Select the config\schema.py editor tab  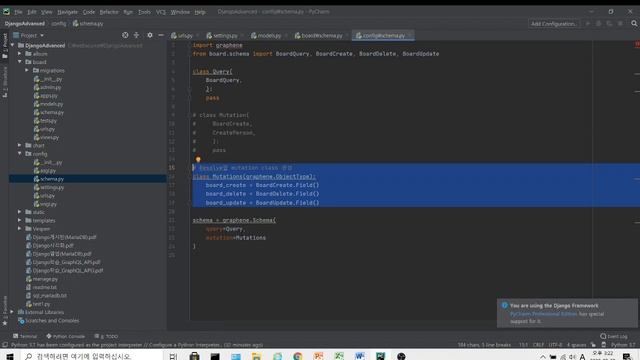[384, 36]
